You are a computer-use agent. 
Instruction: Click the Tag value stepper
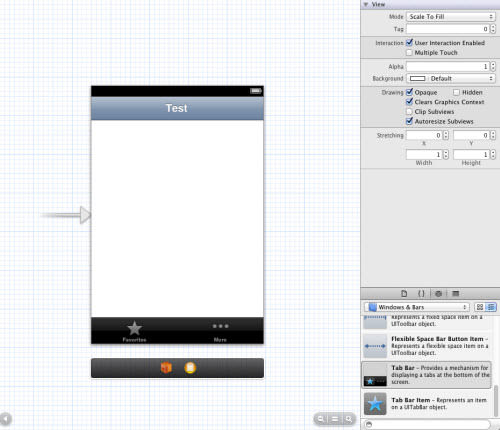point(493,29)
